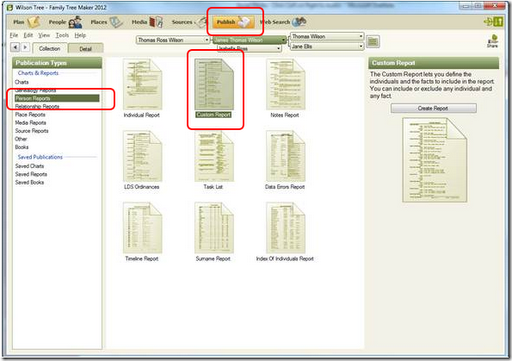Select Person Reports in Publication Types
Screen dimensions: 512x361
[57, 98]
